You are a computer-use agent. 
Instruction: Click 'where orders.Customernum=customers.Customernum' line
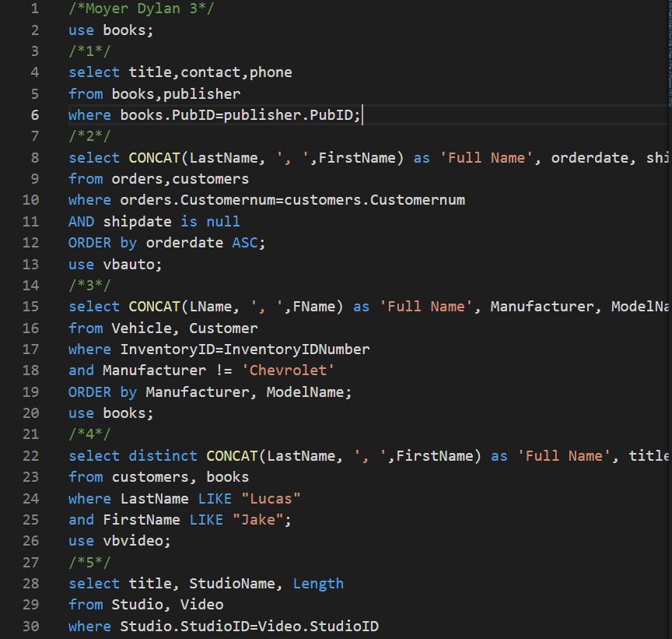(267, 200)
